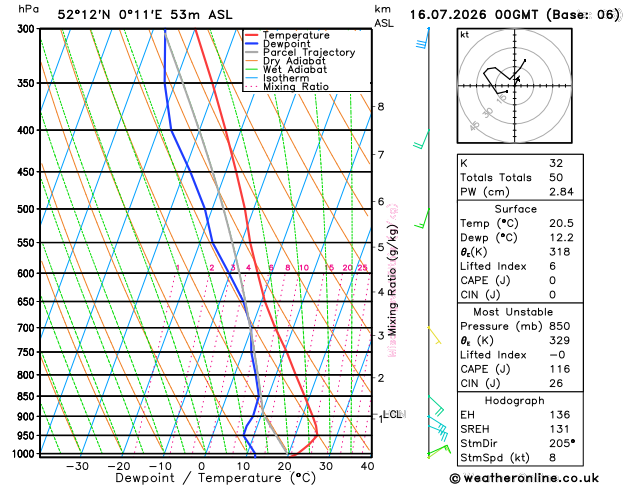Click the yellow wind barb at the 700 hPa level

pyautogui.click(x=434, y=336)
